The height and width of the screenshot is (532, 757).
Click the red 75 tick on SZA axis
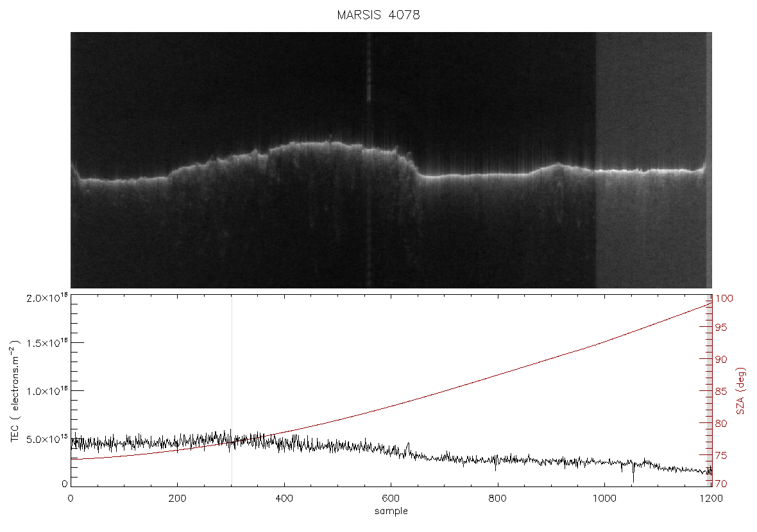point(721,455)
